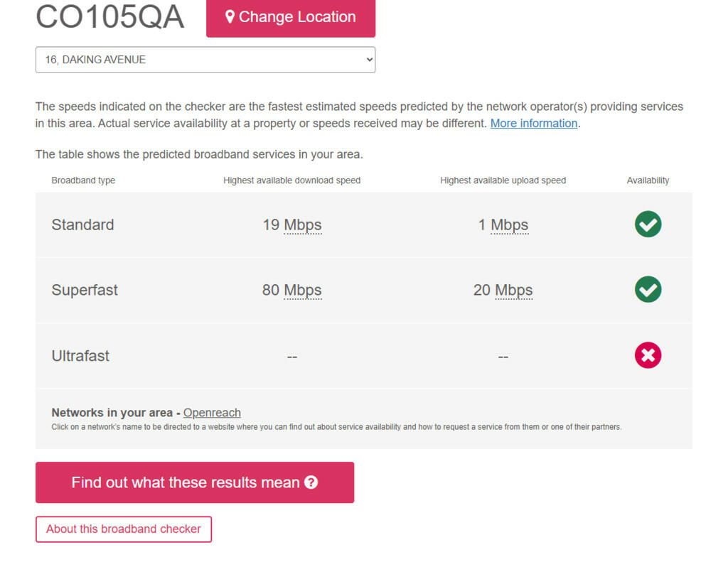Viewport: 728px width, 562px height.
Task: Click the red unavailable icon for Ultrafast broadband
Action: 648,355
